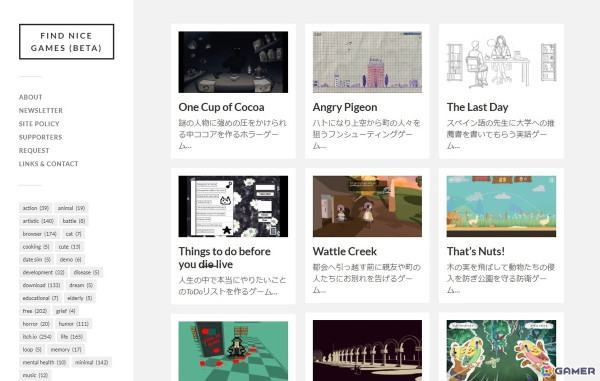This screenshot has width=600, height=381.
Task: Open the green checkered floor game thumbnail
Action: (233, 351)
